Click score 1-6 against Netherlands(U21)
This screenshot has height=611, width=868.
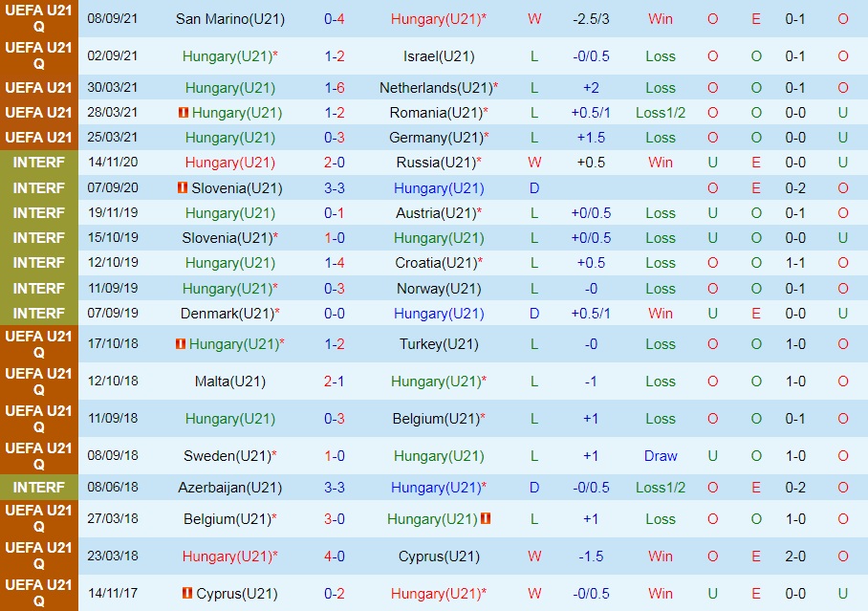[x=335, y=88]
